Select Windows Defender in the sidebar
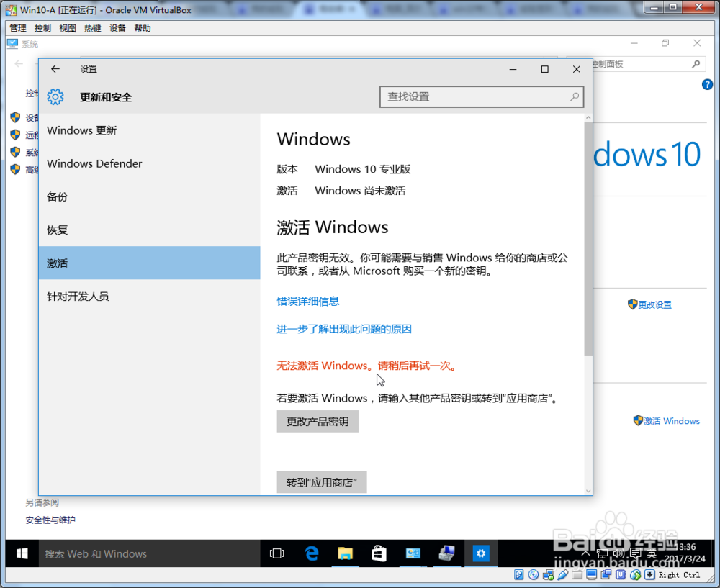The height and width of the screenshot is (588, 720). click(94, 163)
